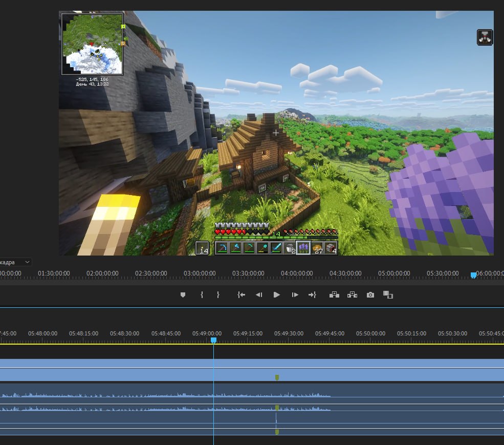Open the Comparison View toggle
Image resolution: width=504 pixels, height=445 pixels.
[388, 295]
